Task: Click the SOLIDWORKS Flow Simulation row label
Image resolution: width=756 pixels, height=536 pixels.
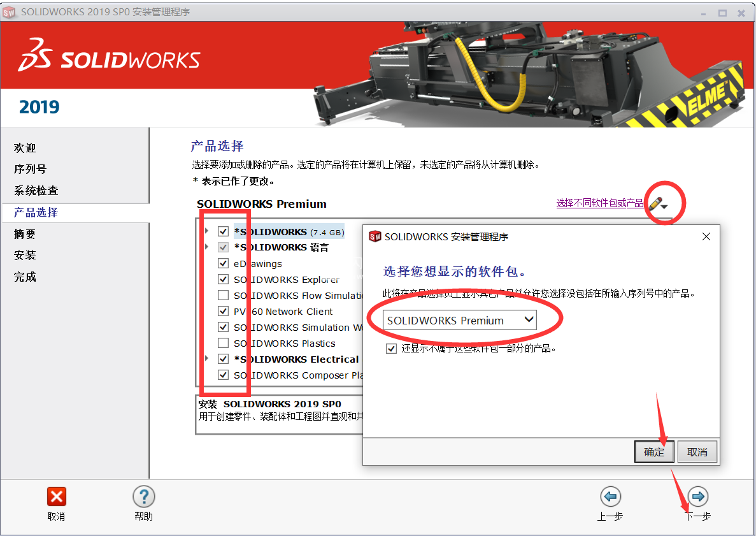Action: [298, 296]
